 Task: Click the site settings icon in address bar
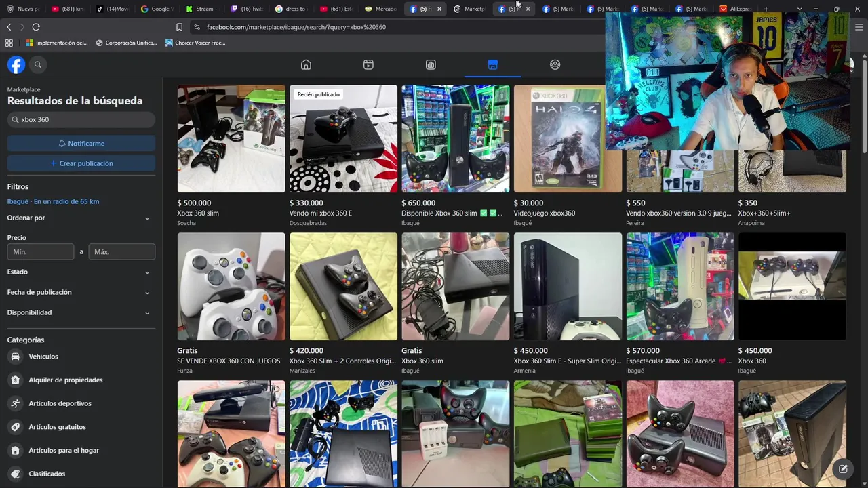coord(197,27)
